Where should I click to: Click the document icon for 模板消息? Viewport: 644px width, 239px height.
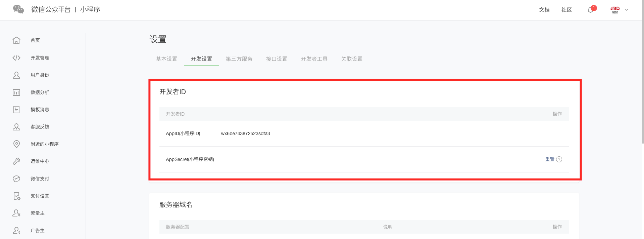tap(16, 110)
